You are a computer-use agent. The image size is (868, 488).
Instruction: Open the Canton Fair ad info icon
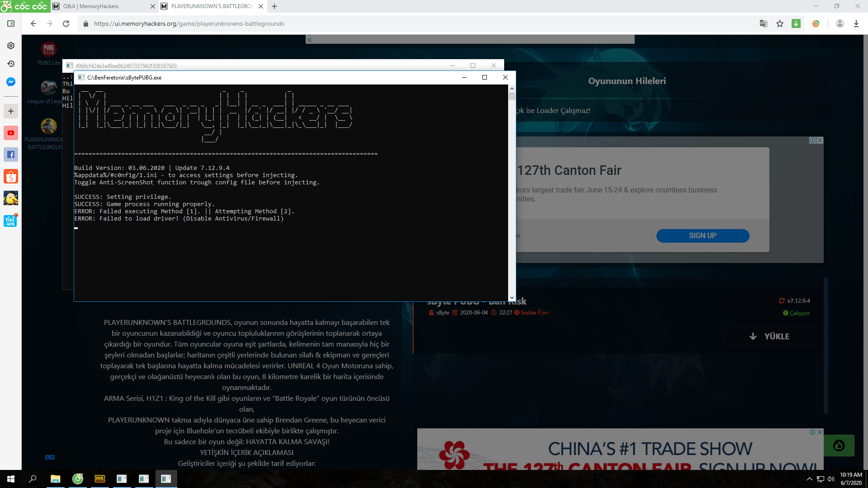[x=812, y=141]
